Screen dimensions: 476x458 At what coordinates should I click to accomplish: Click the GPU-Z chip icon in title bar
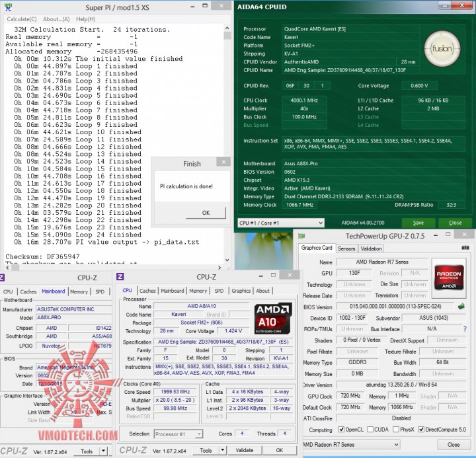(301, 236)
